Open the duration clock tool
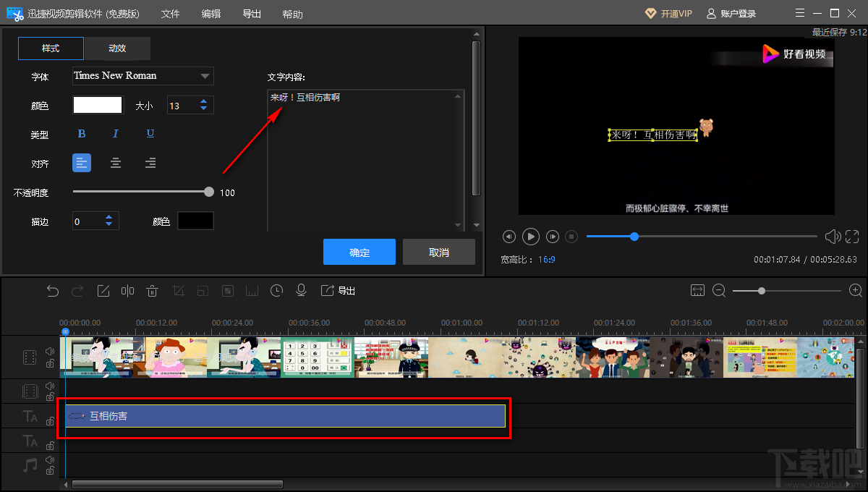Viewport: 868px width, 492px height. [276, 291]
